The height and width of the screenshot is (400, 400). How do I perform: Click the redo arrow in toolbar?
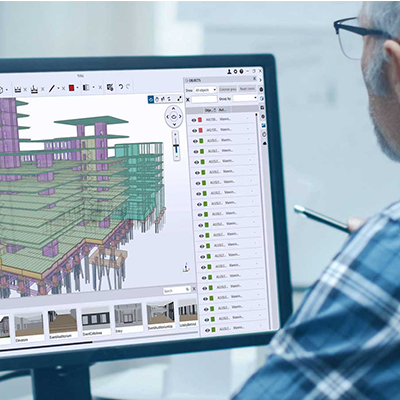[x=128, y=87]
